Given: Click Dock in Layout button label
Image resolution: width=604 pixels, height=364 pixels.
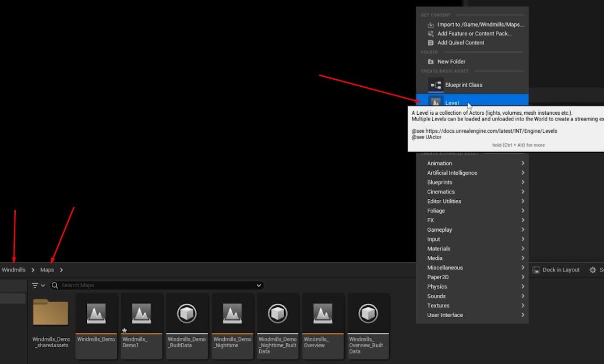Looking at the screenshot, I should tap(561, 270).
